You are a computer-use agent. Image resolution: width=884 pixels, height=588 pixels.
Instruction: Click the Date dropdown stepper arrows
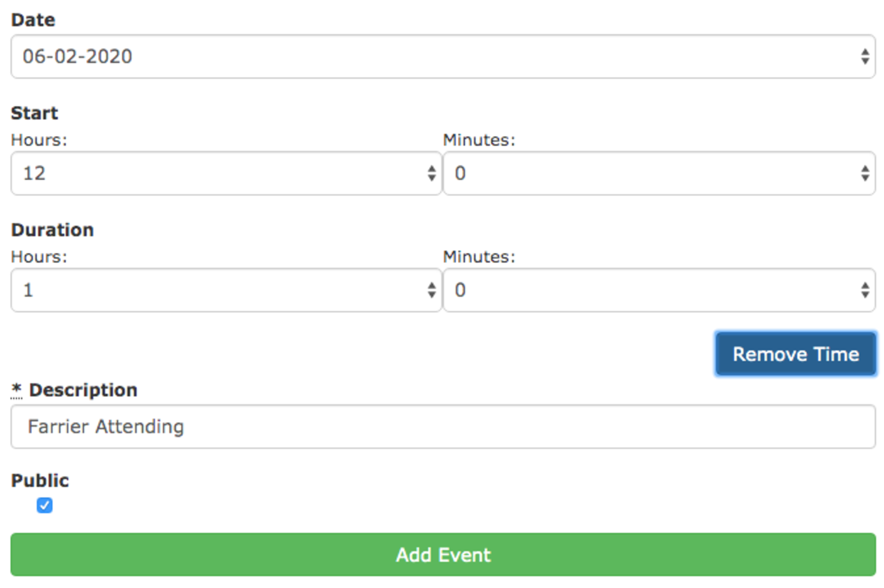click(865, 57)
